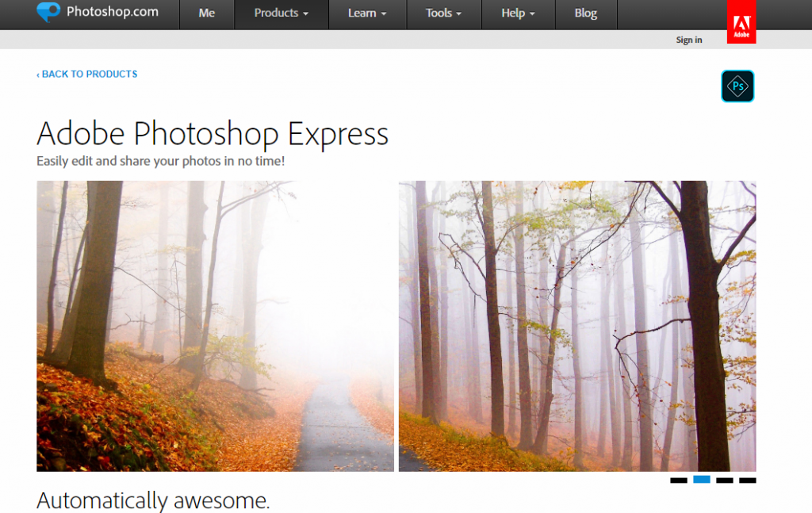
Task: Switch to the first carousel slide
Action: click(x=678, y=480)
